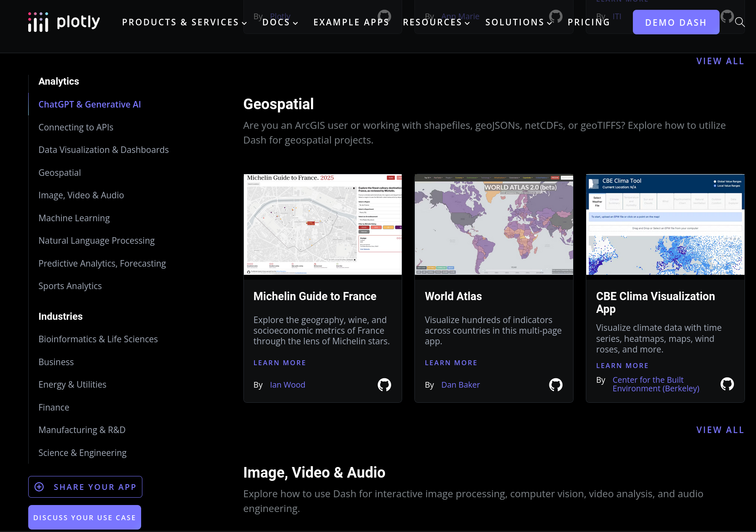
Task: Select Machine Learning in the Analytics sidebar
Action: [74, 218]
